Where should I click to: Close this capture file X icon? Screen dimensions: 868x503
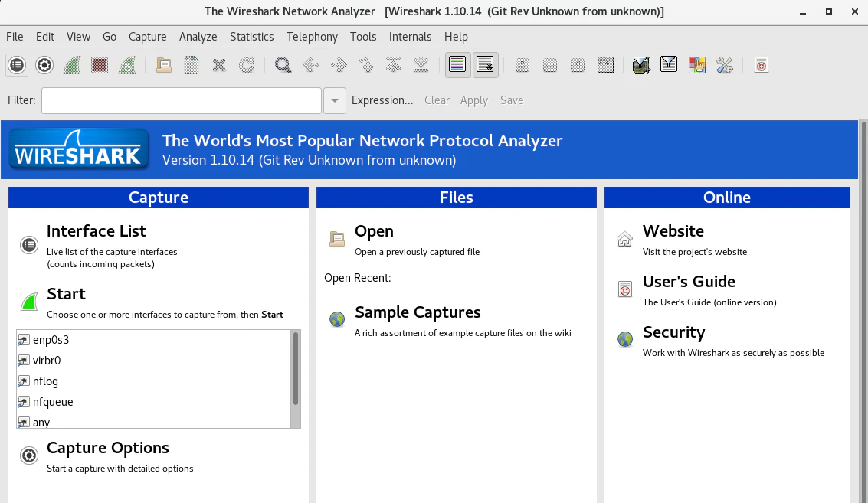point(219,65)
